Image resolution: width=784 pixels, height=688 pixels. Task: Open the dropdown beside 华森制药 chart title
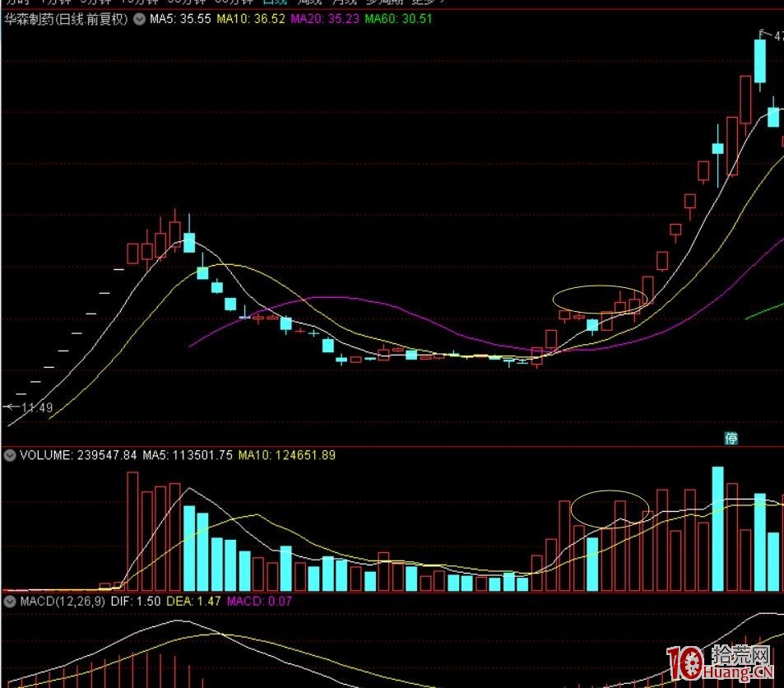[x=140, y=20]
